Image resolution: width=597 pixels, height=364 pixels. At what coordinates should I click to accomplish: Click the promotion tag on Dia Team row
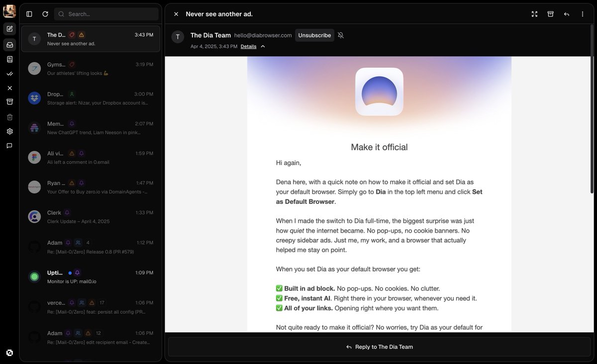[72, 35]
